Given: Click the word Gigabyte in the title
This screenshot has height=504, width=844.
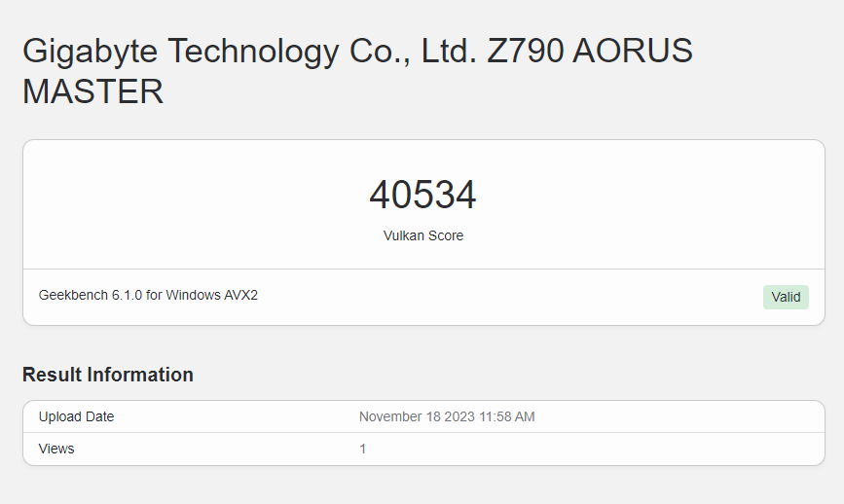Looking at the screenshot, I should pyautogui.click(x=90, y=53).
